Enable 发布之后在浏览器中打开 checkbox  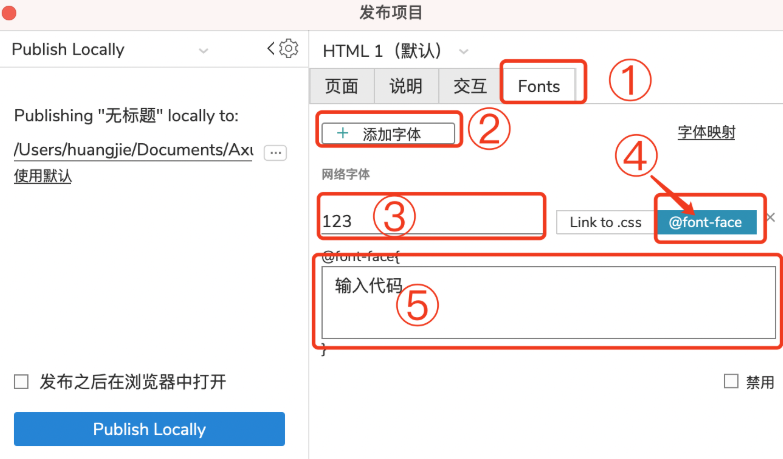click(x=21, y=382)
